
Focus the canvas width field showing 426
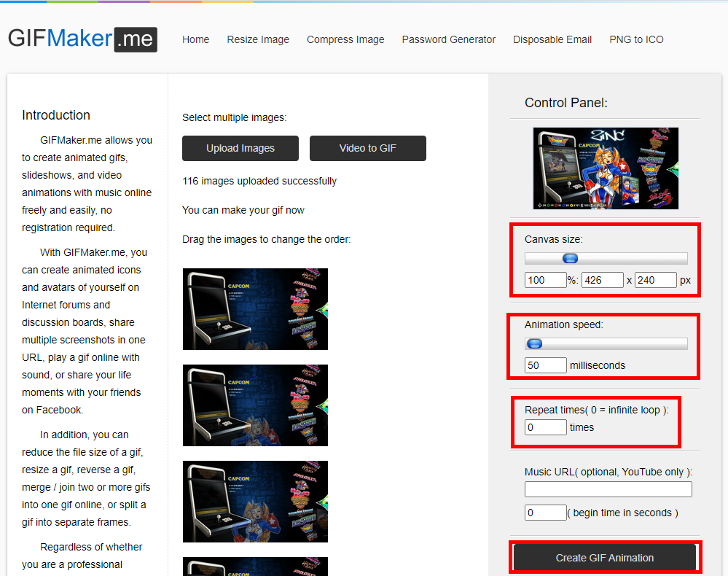click(602, 280)
